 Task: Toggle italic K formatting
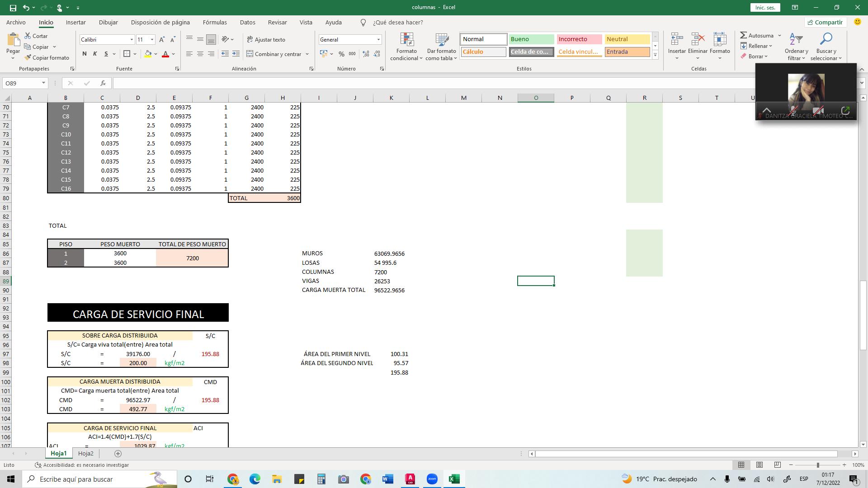point(95,54)
